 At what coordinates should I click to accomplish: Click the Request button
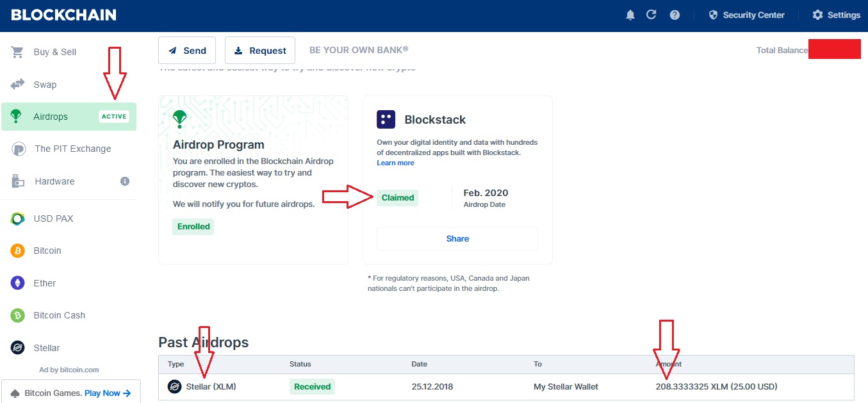coord(260,51)
